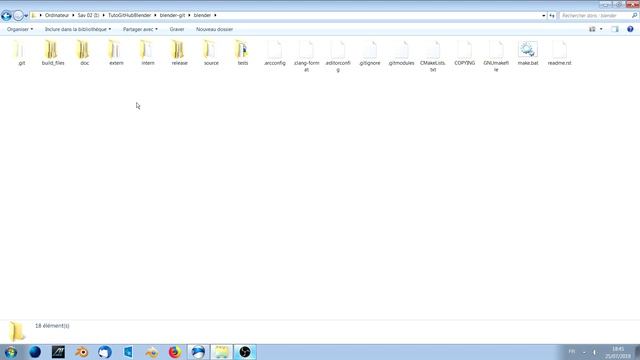Click the 18 élément(s) status text

(52, 326)
